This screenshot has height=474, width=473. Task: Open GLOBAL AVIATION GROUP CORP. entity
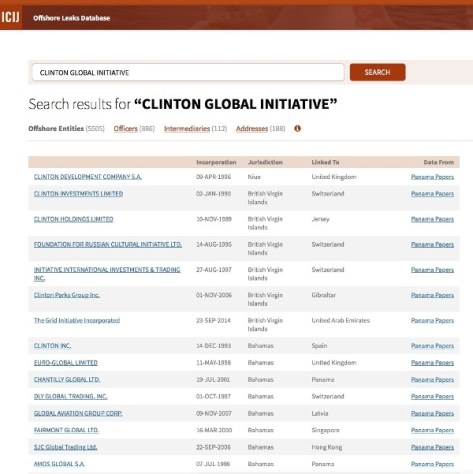(x=78, y=413)
